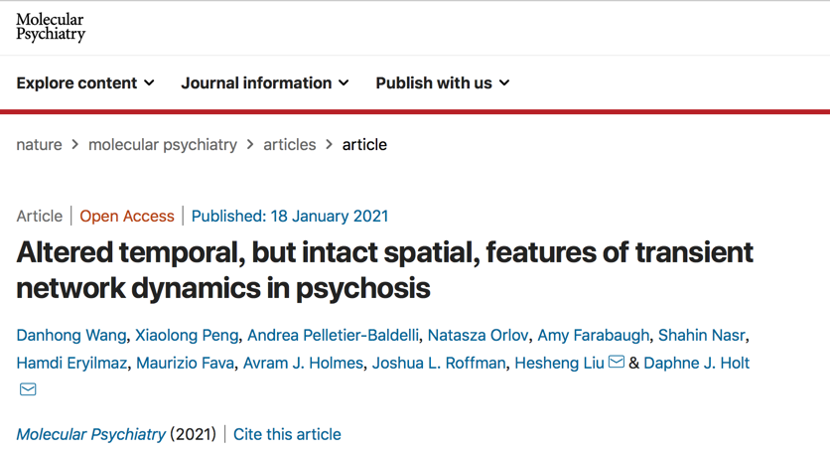Open the Journal information dropdown
Image resolution: width=830 pixels, height=454 pixels.
[265, 83]
